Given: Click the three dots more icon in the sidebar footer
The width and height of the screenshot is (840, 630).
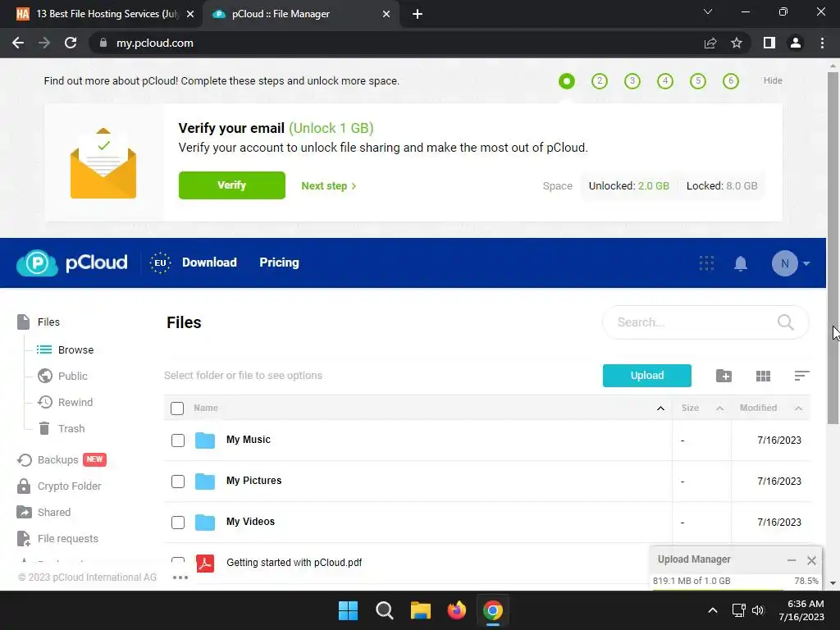Looking at the screenshot, I should [x=180, y=577].
